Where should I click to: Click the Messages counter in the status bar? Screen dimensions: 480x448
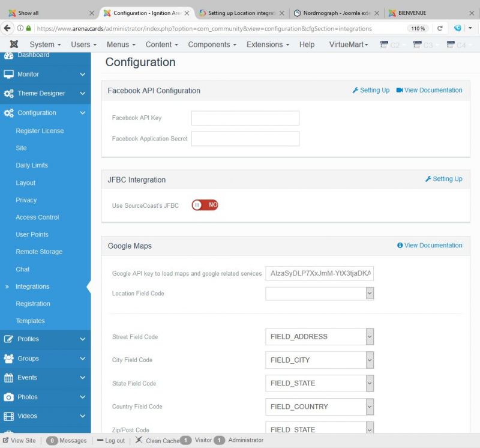(67, 440)
